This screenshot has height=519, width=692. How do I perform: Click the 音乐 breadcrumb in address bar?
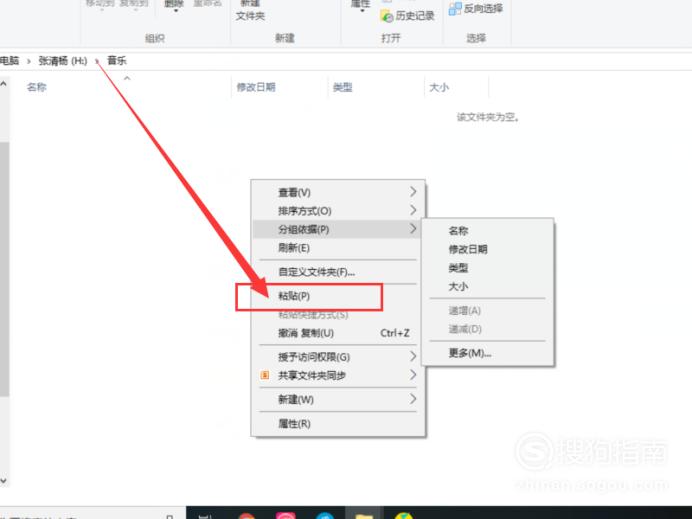(117, 60)
